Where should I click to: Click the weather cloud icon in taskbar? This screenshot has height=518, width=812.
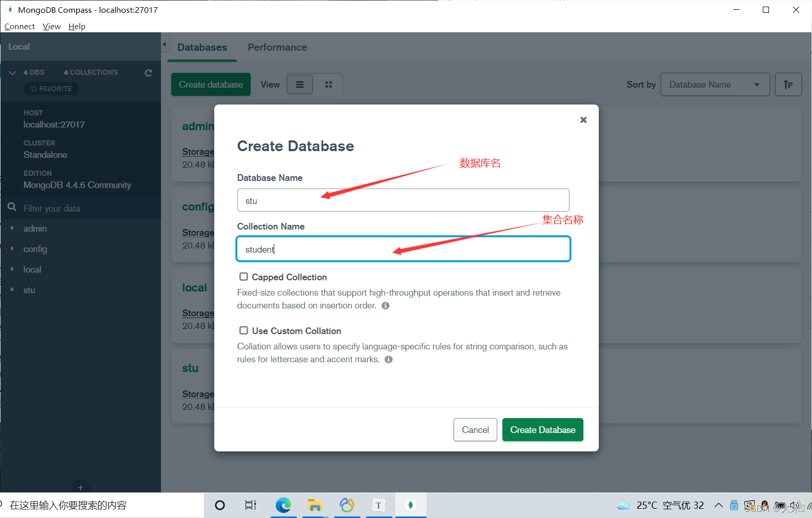[x=623, y=506]
